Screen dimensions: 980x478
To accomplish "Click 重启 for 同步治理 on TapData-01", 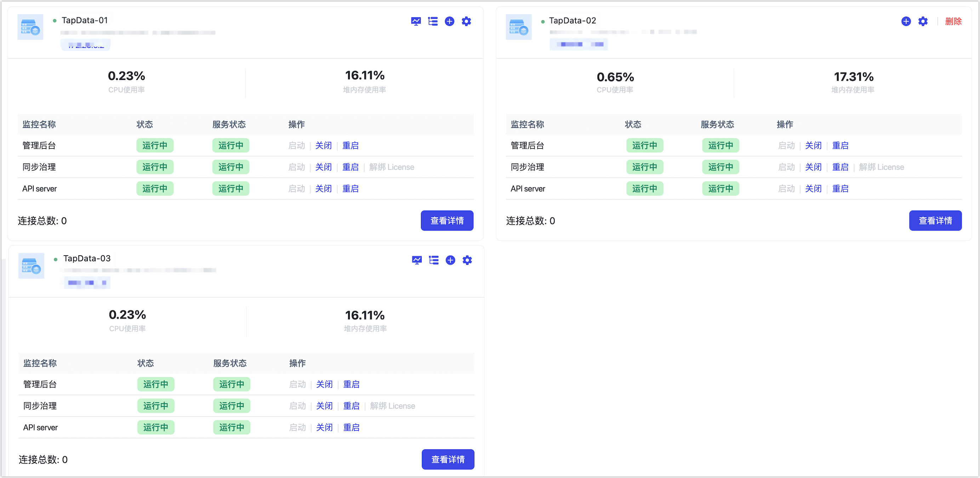I will coord(351,167).
